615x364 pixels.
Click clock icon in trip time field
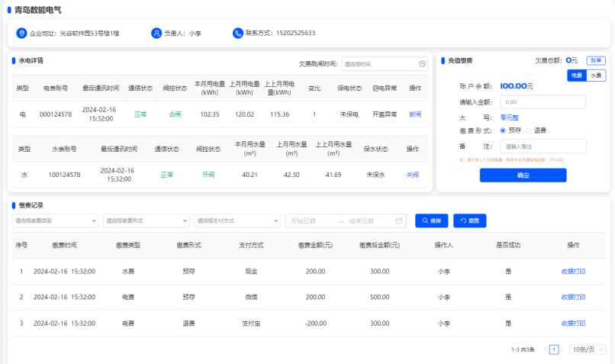point(422,64)
